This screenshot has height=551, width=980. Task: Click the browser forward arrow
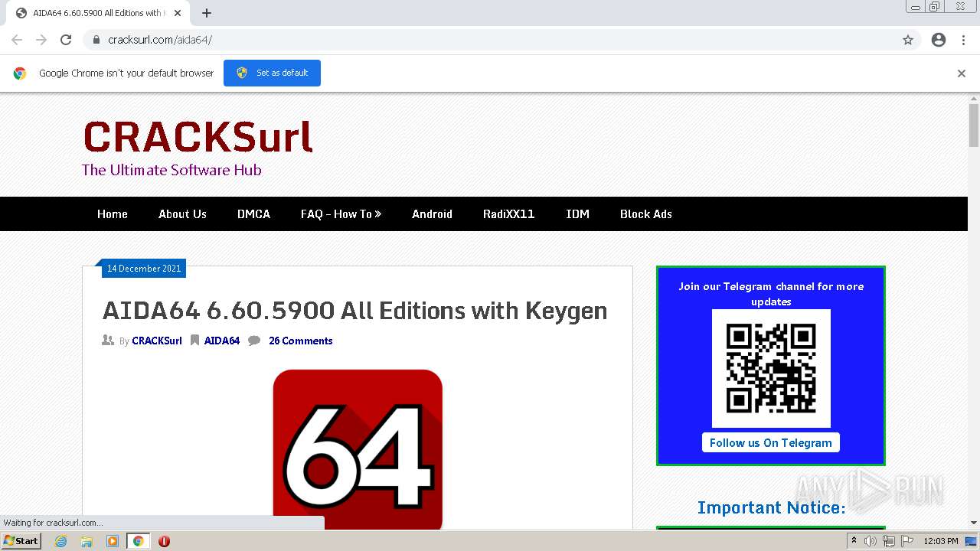41,40
